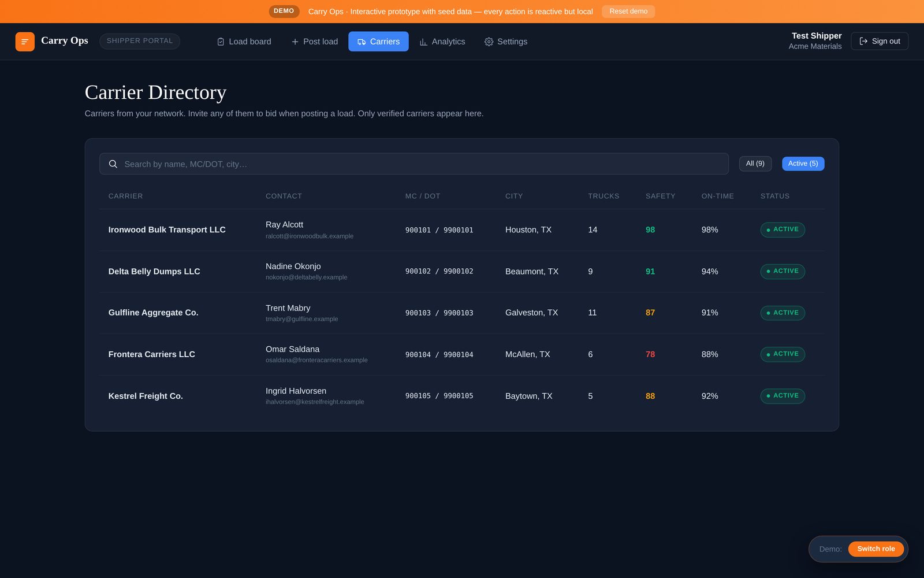
Task: Show all carriers with All (9) filter
Action: [755, 164]
